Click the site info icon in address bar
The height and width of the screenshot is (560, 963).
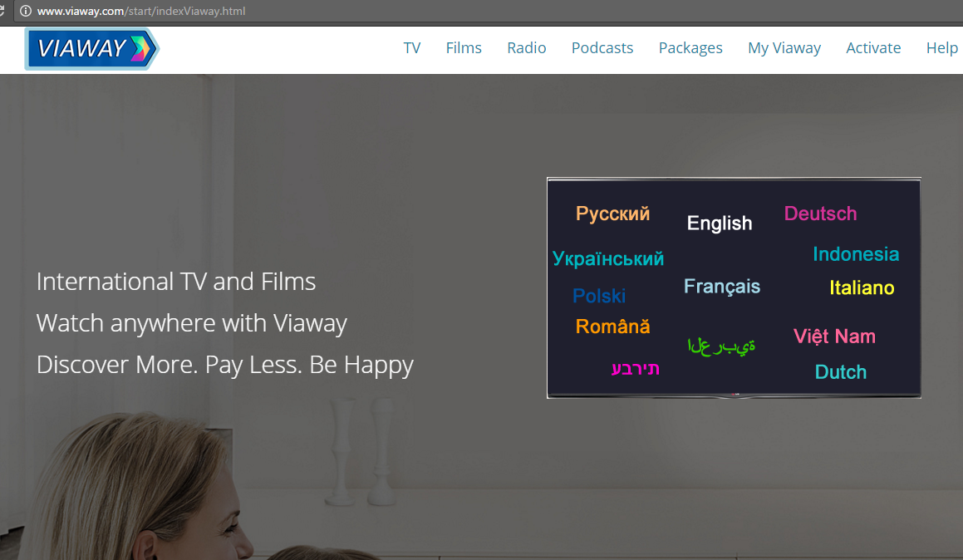25,11
